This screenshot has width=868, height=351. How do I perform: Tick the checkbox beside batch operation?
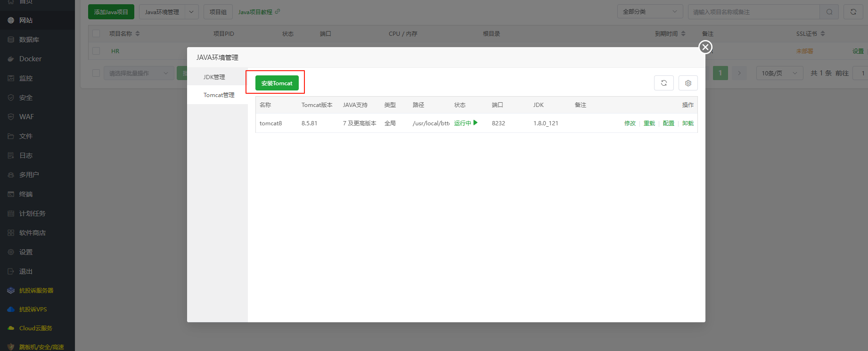[x=96, y=73]
